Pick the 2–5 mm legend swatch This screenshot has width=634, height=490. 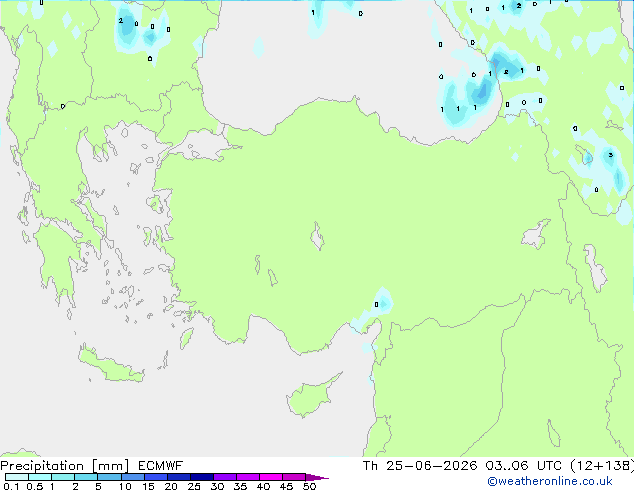pyautogui.click(x=86, y=477)
